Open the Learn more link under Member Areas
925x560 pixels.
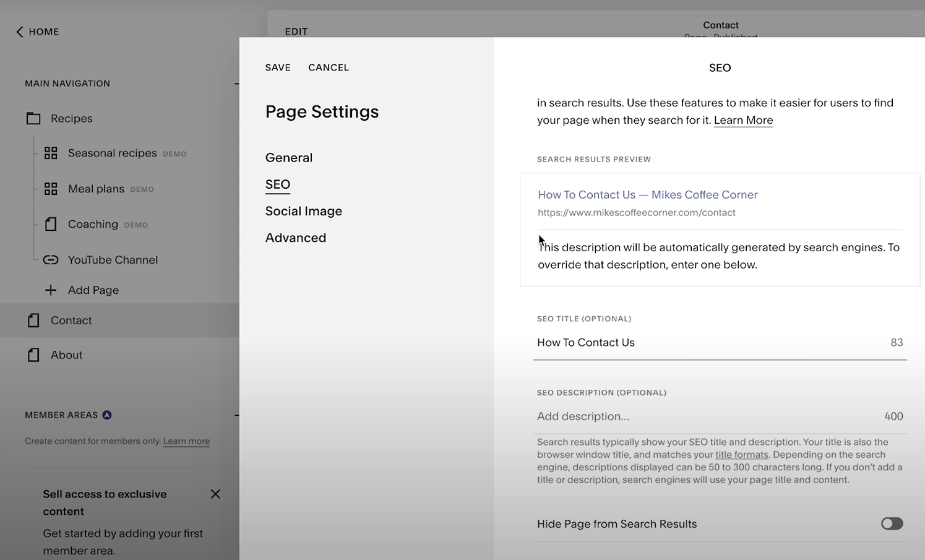point(186,441)
